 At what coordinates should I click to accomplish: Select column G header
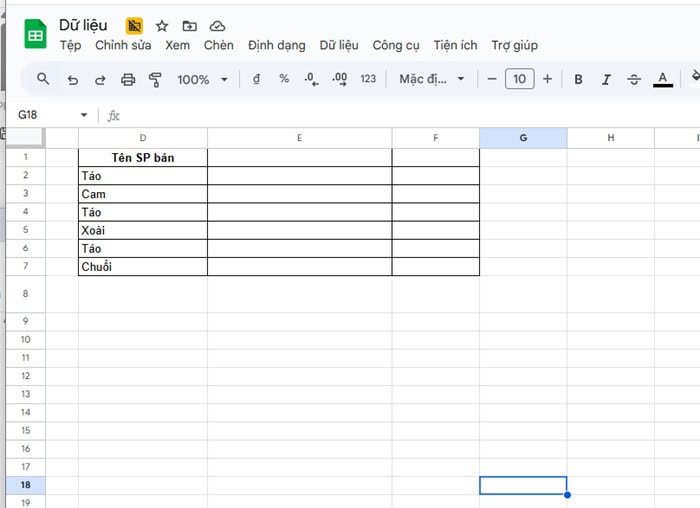pos(523,138)
